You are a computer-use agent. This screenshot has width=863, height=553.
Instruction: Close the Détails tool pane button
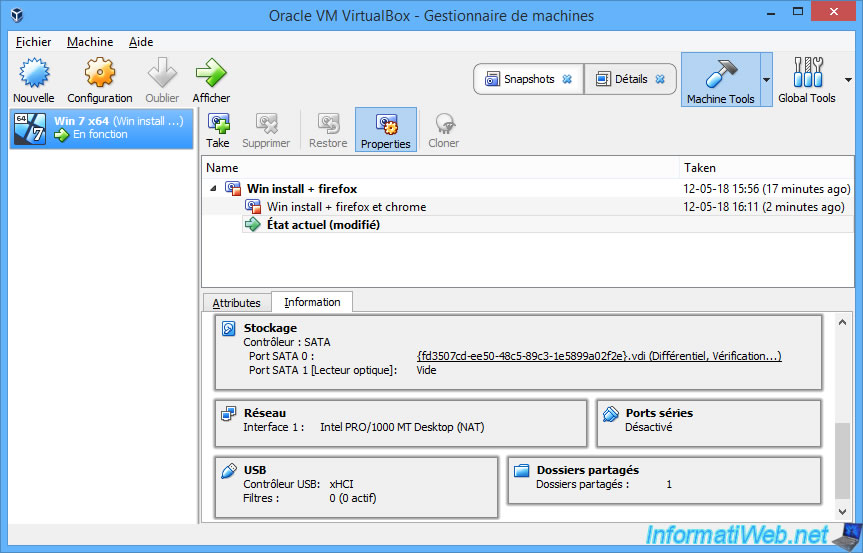click(x=660, y=79)
